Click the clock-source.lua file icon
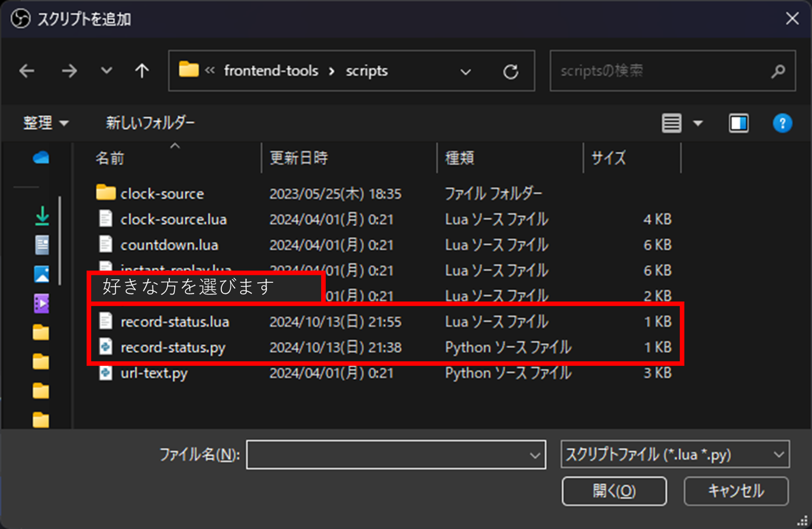812x529 pixels. pos(105,219)
